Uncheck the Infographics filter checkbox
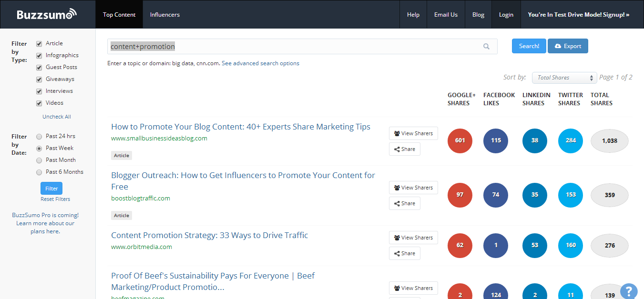The width and height of the screenshot is (644, 299). point(39,56)
